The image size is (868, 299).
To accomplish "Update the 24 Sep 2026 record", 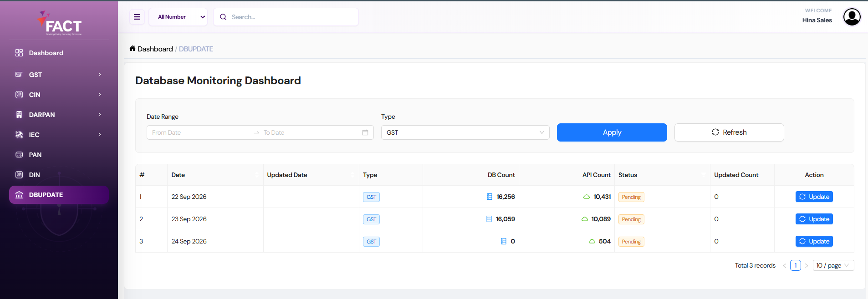I will [x=814, y=241].
